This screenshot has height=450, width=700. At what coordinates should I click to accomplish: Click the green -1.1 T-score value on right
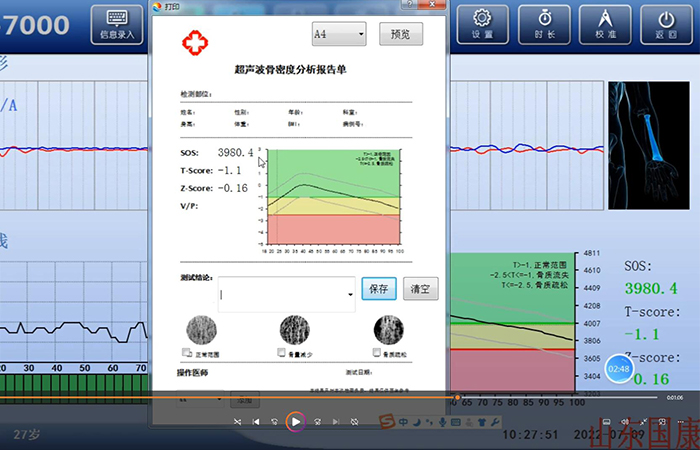point(642,334)
